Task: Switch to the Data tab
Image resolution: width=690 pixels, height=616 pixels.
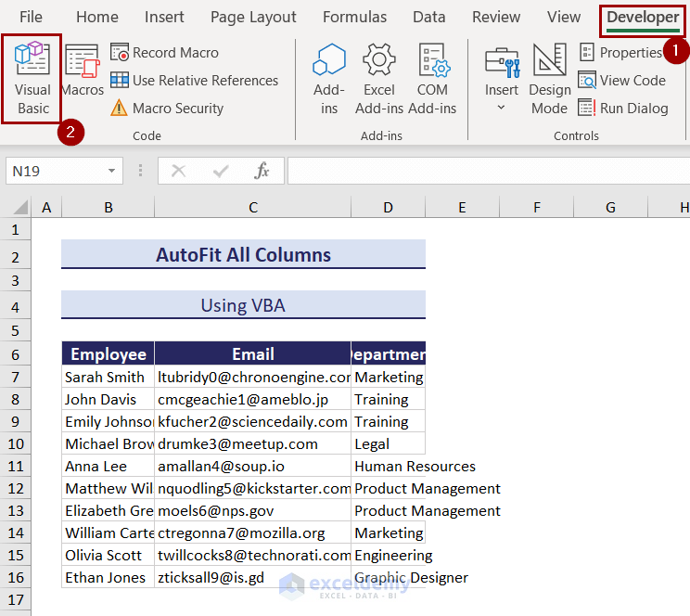Action: click(429, 18)
